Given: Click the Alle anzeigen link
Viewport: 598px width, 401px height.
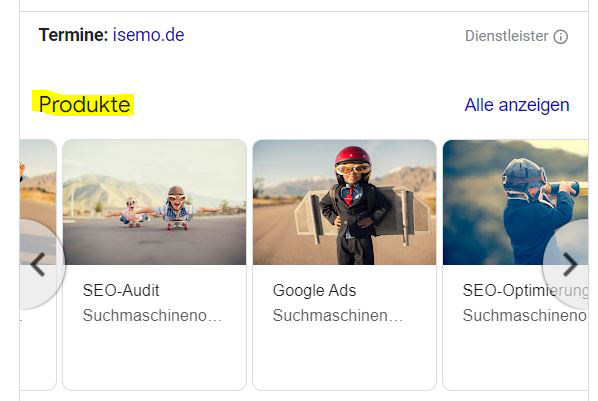Looking at the screenshot, I should [x=517, y=105].
